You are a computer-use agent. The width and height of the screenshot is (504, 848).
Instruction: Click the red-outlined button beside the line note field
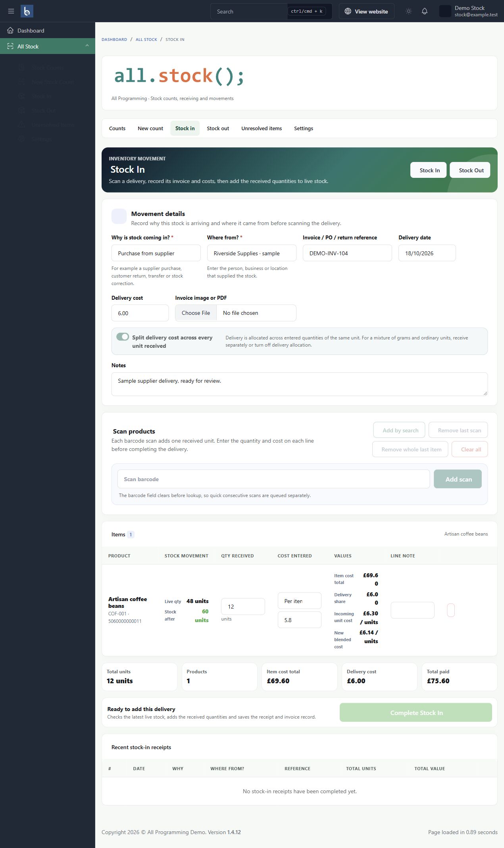451,610
